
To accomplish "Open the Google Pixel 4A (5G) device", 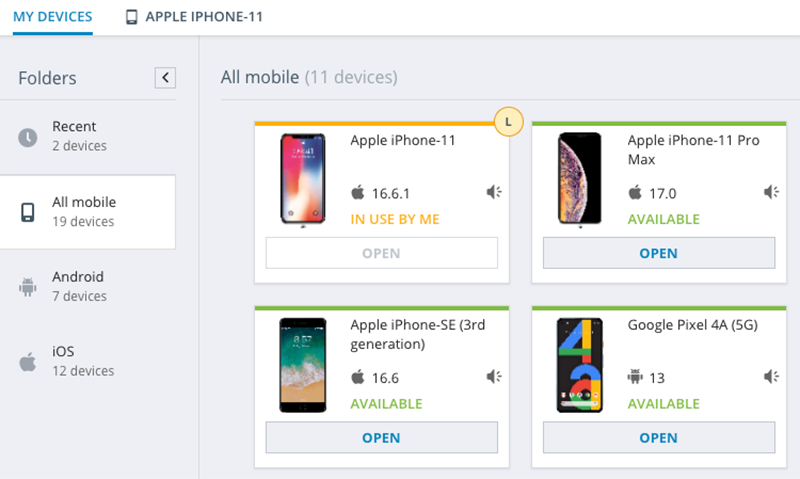I will (x=659, y=437).
